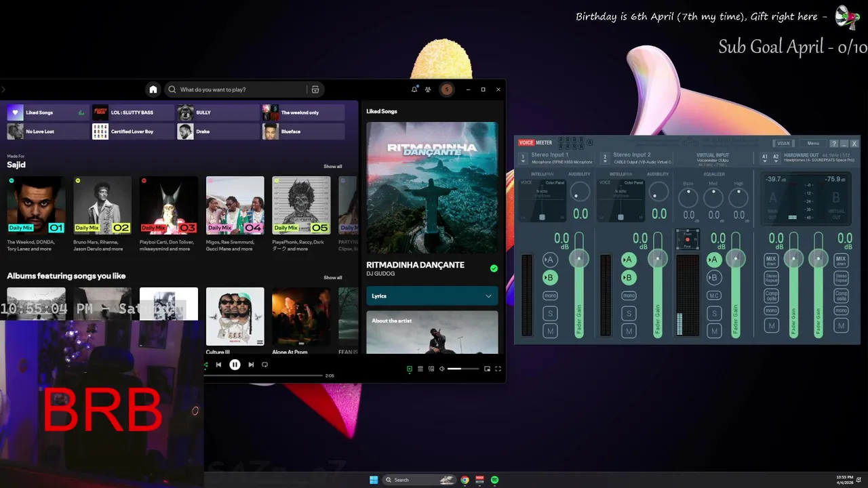This screenshot has height=488, width=868.
Task: Toggle M.C on Virtual Input strip
Action: click(x=713, y=296)
